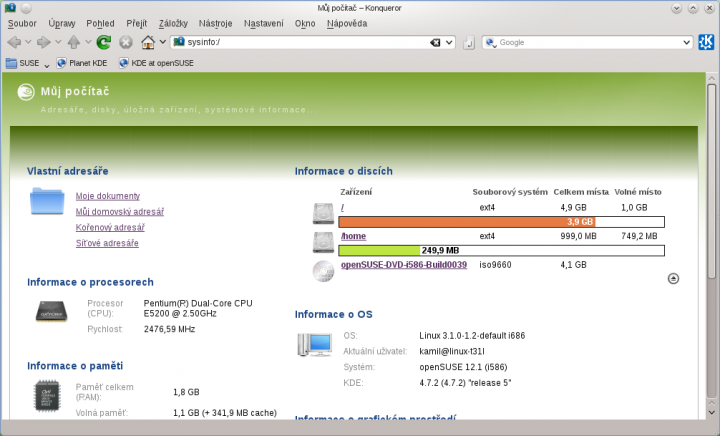Viewport: 720px width, 436px height.
Task: Click the round on-all-desktops title bar button
Action: pyautogui.click(x=26, y=8)
